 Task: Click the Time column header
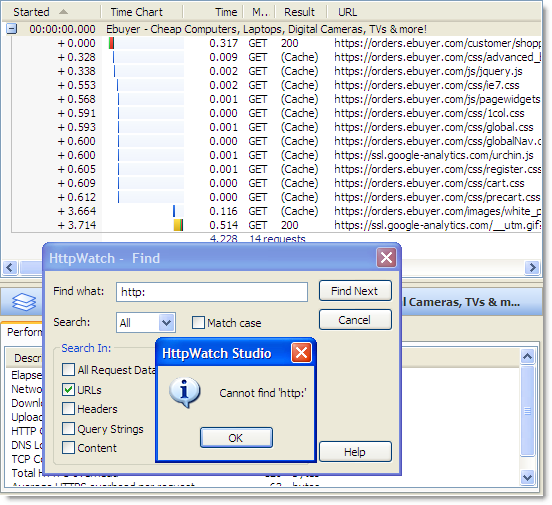(213, 12)
